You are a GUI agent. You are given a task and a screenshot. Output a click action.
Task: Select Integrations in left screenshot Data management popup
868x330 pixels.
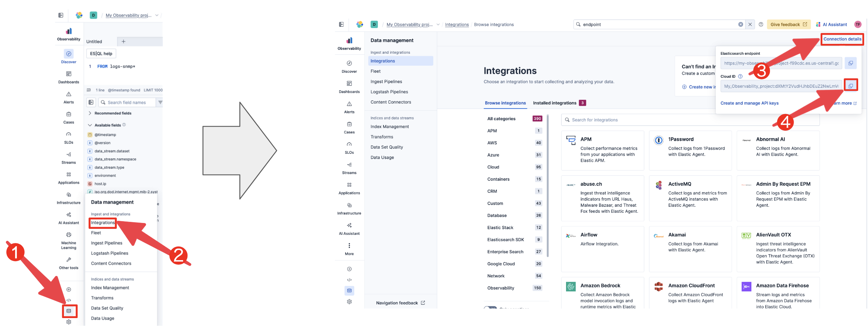click(103, 223)
